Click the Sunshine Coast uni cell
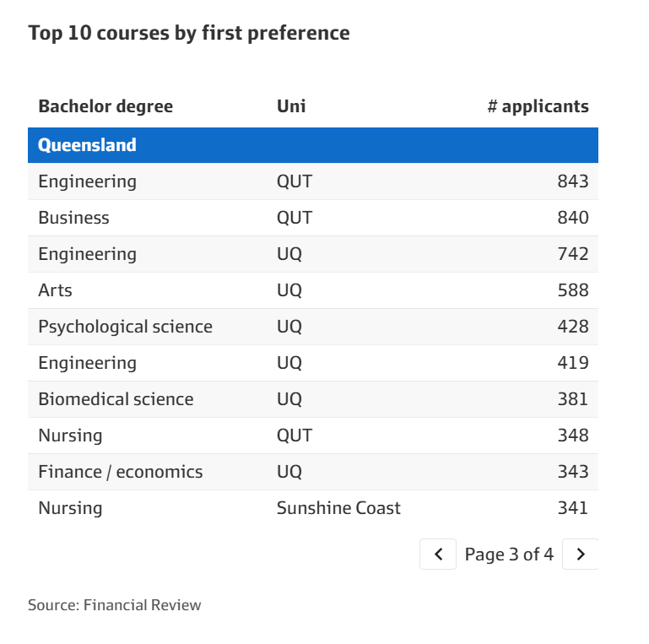 [338, 508]
